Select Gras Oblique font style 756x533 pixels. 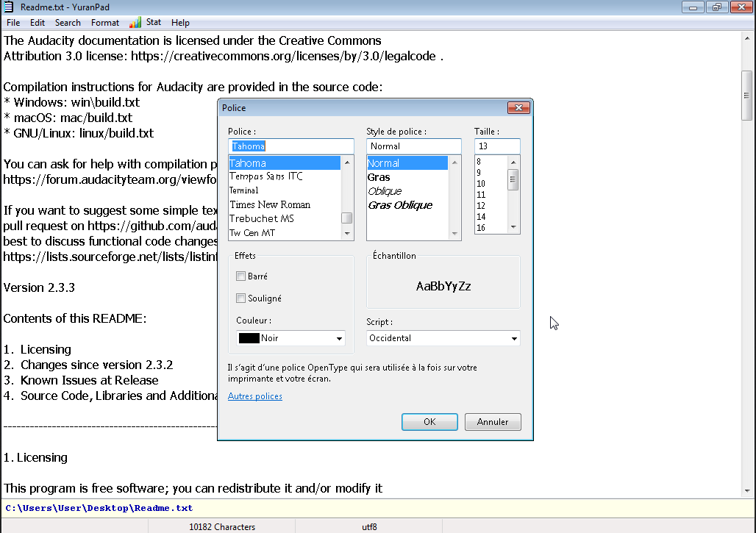coord(407,205)
